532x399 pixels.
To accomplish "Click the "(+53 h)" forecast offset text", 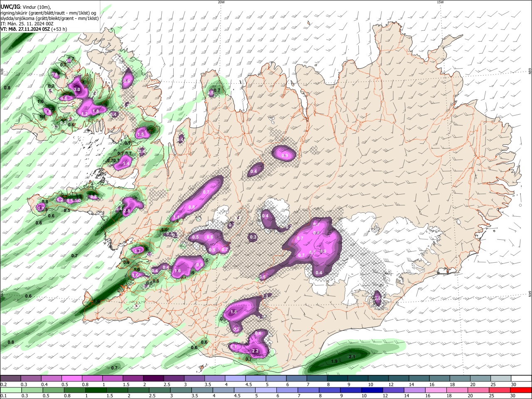I will point(59,29).
